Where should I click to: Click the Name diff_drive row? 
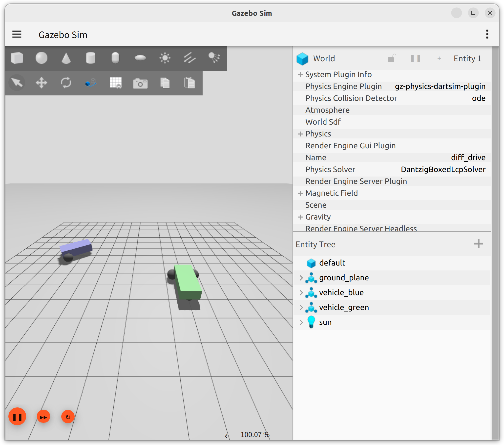tap(392, 157)
